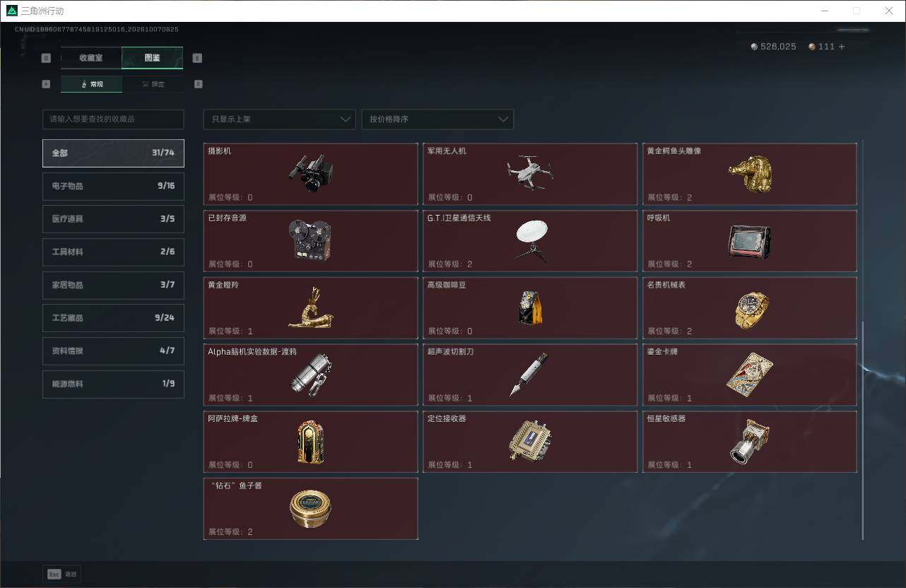Viewport: 906px width, 588px height.
Task: Filter by 能源燃料 category
Action: coord(113,384)
